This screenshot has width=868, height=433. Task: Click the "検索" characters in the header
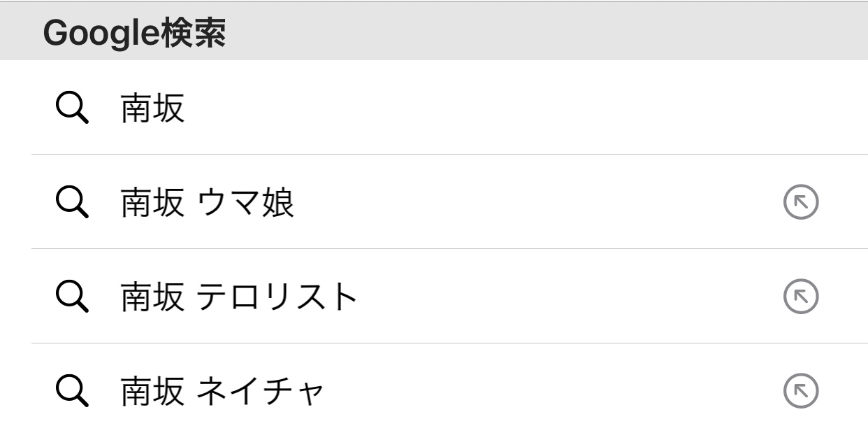[x=194, y=34]
